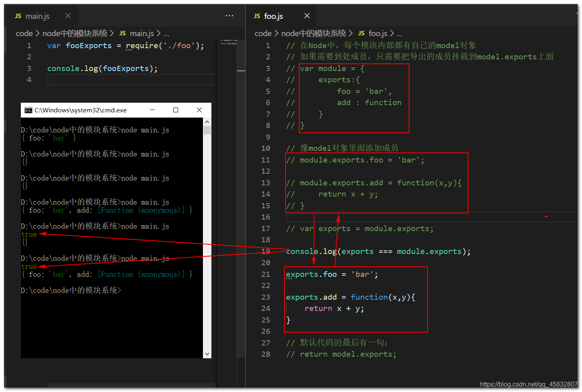Place cursor on empty line 16 of foo.js
This screenshot has width=582, height=392.
[431, 217]
